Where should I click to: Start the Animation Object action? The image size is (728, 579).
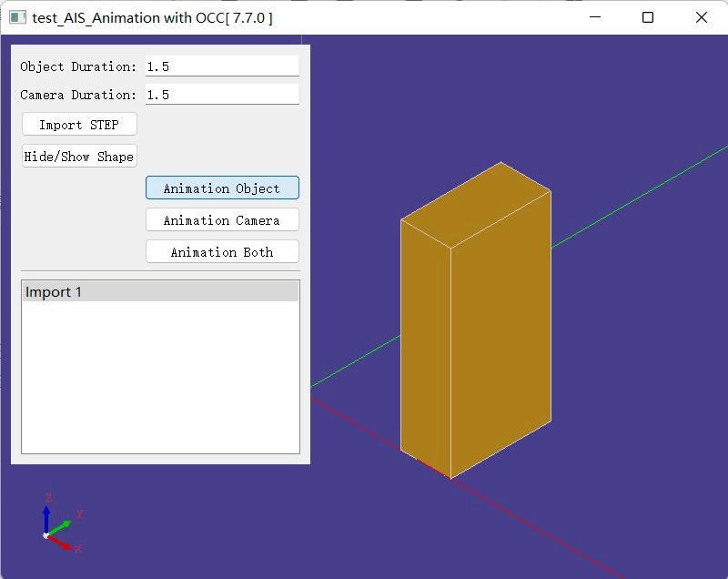pos(222,188)
